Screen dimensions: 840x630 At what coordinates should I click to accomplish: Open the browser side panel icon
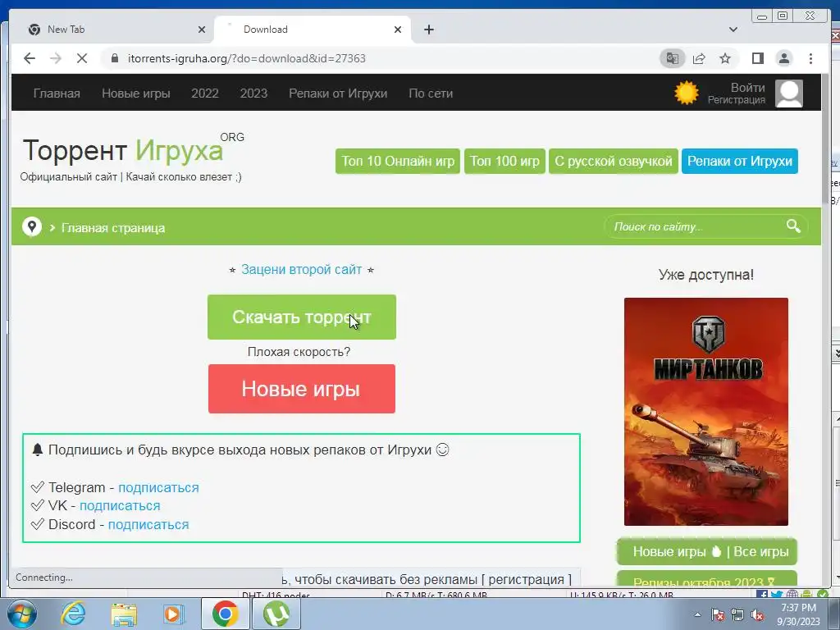tap(757, 58)
